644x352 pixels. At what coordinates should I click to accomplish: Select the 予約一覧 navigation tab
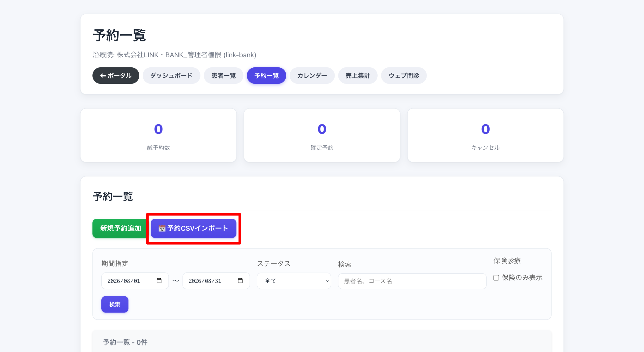click(266, 75)
